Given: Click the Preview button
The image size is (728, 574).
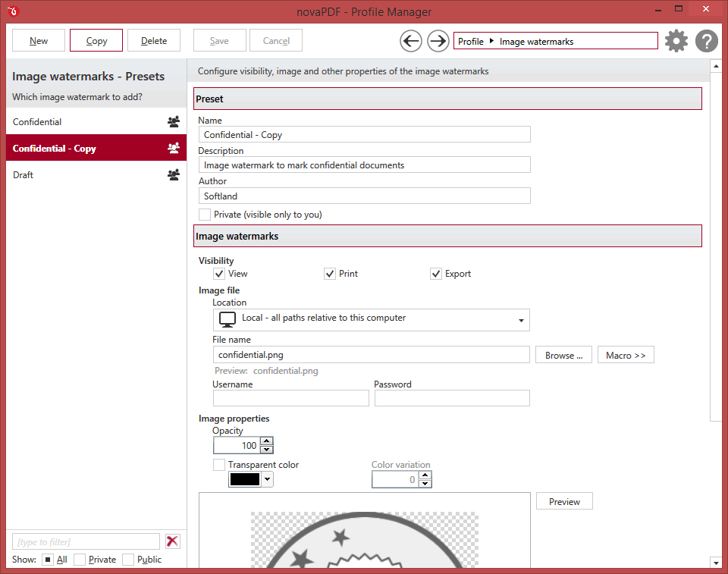Looking at the screenshot, I should (x=564, y=501).
